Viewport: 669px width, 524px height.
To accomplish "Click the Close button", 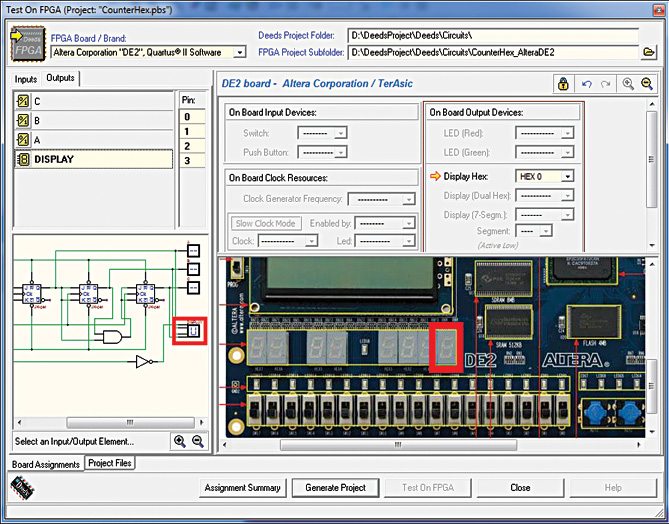I will (520, 488).
